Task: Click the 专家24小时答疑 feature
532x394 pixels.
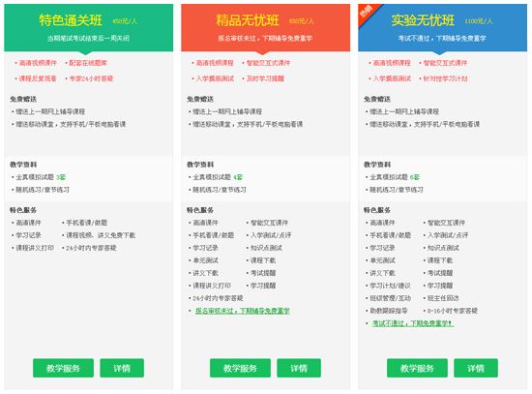Action: 91,78
